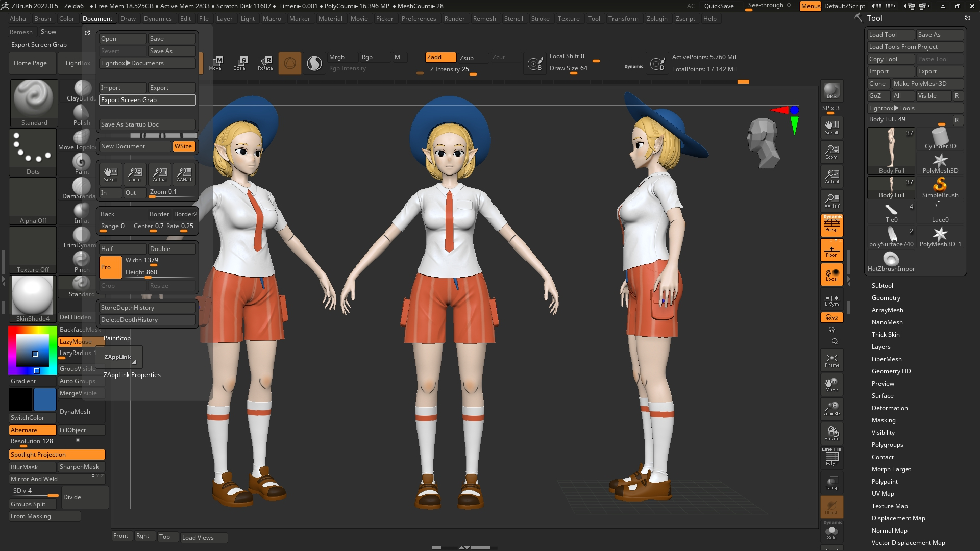Click the QuickSave button

pos(719,6)
